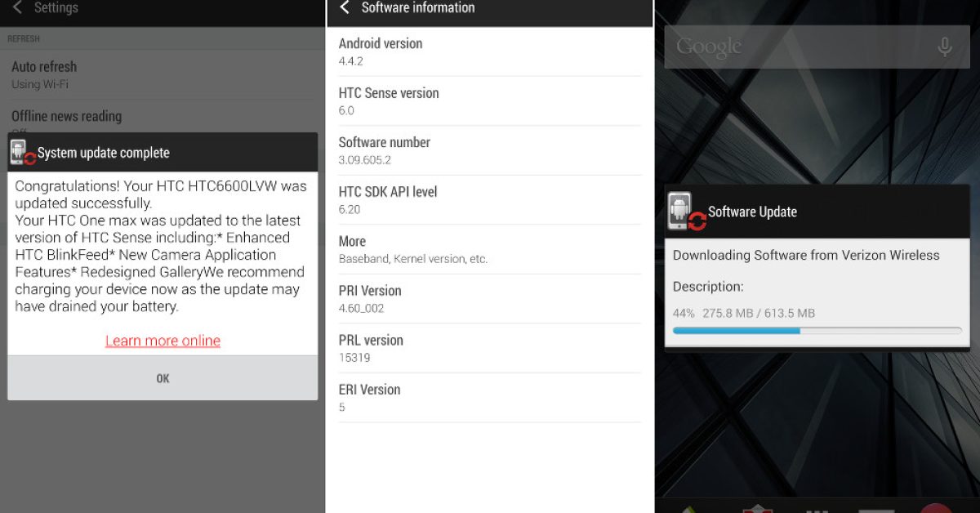
Task: Confirm the update dialog with OK
Action: [163, 378]
